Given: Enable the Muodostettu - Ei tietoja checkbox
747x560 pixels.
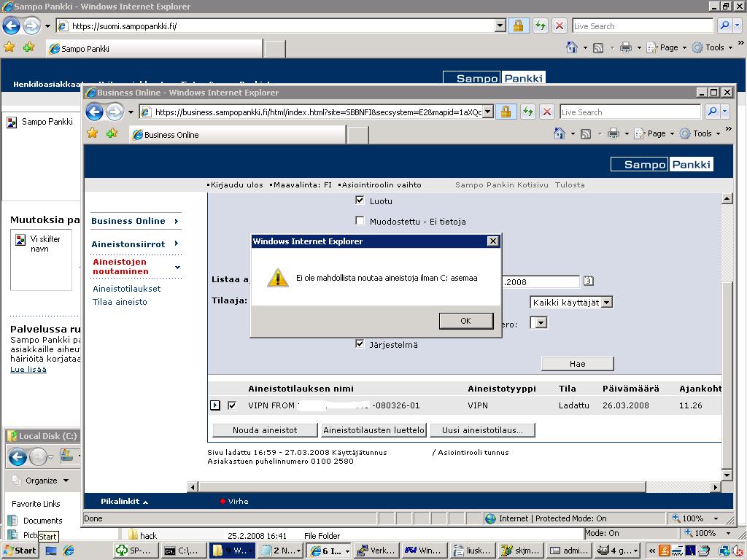Looking at the screenshot, I should 360,221.
